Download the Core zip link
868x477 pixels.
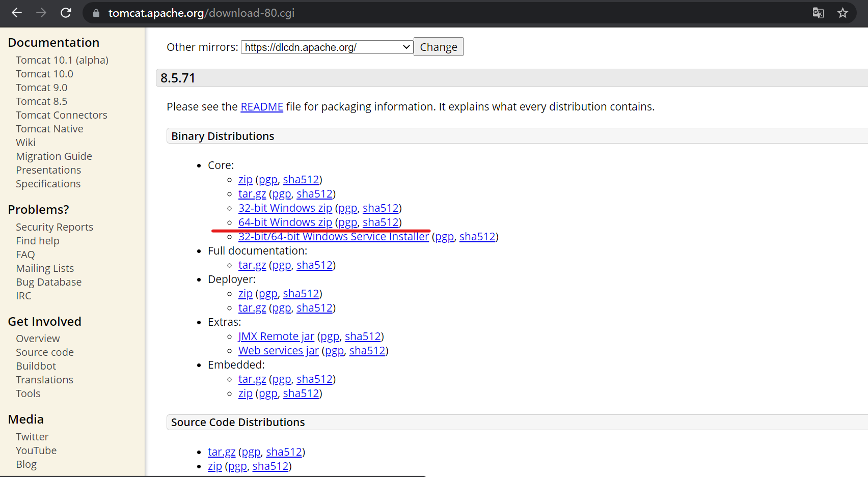point(246,180)
